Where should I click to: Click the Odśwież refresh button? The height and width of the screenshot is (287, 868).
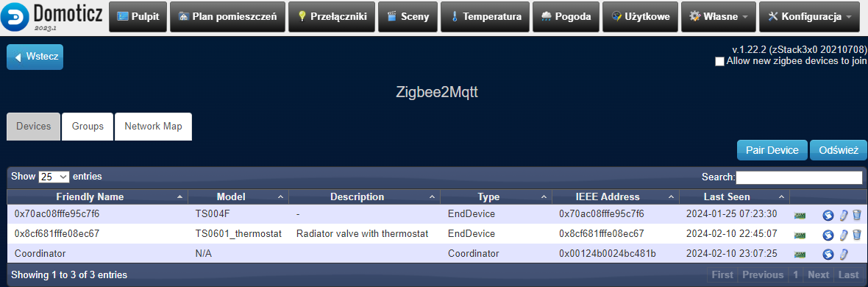(x=839, y=150)
